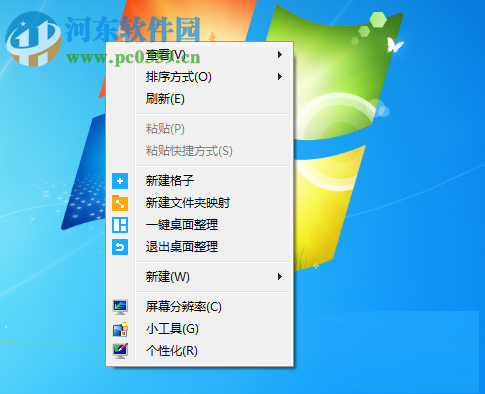
Task: Click the blue plus icon for 新建格子
Action: (x=120, y=181)
